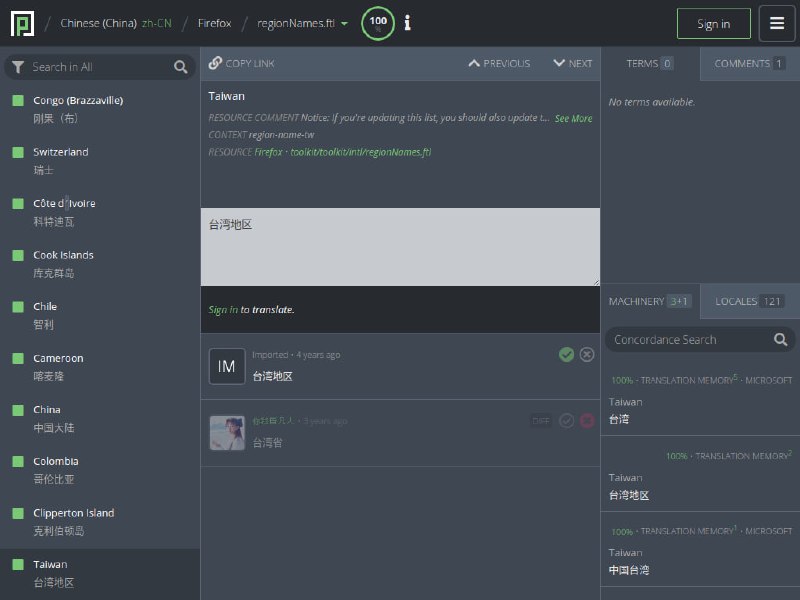Open the hamburger menu in the top right

[777, 23]
